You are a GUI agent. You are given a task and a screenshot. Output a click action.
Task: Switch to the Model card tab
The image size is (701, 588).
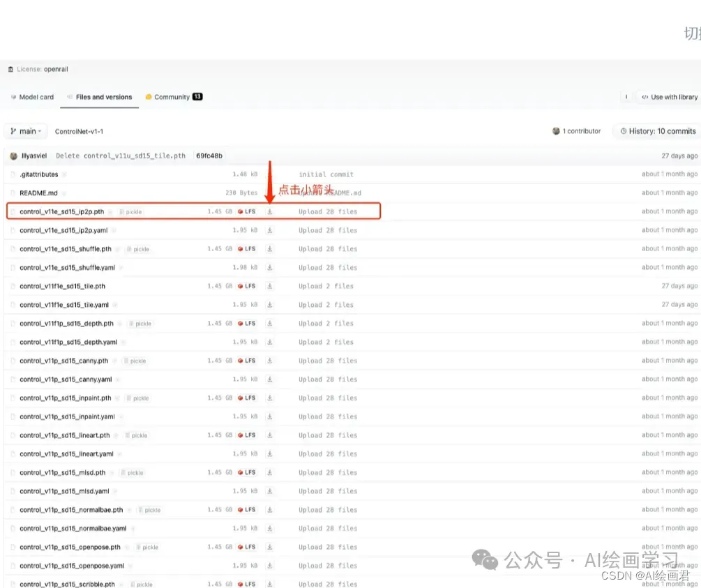coord(32,97)
